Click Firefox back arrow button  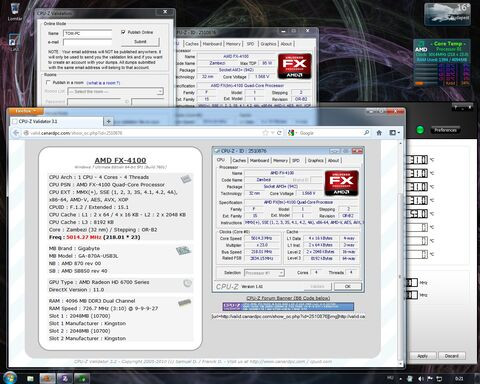coord(16,133)
